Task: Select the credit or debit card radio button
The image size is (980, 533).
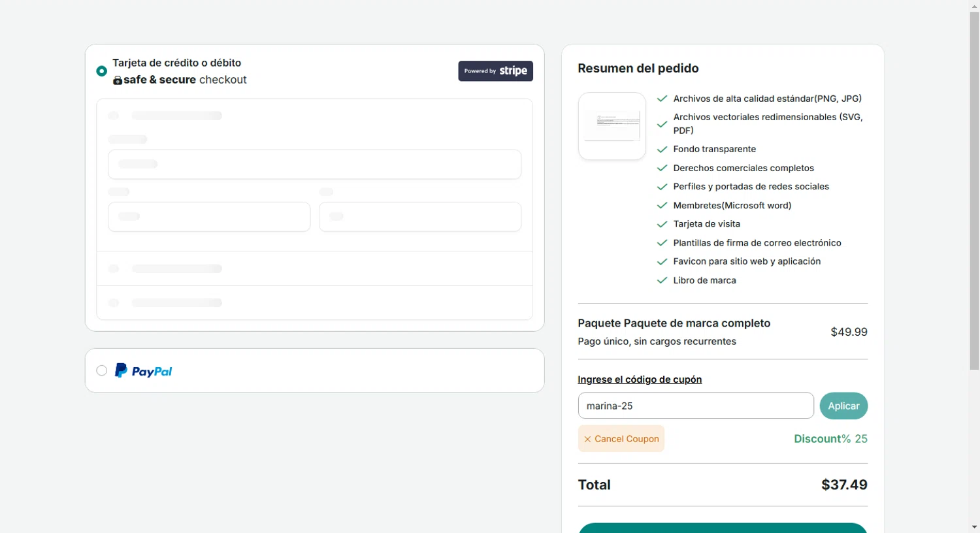Action: click(x=101, y=71)
